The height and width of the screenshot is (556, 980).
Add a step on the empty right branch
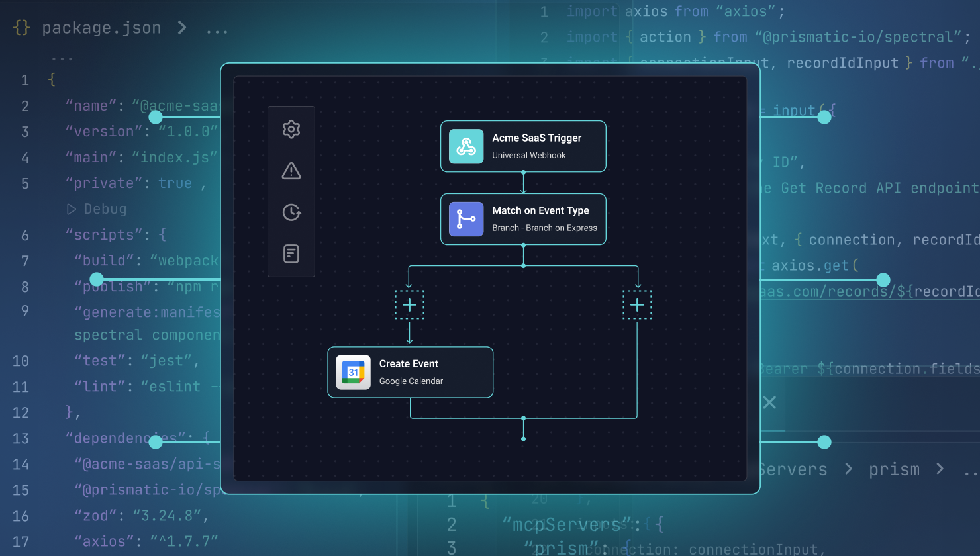click(637, 304)
